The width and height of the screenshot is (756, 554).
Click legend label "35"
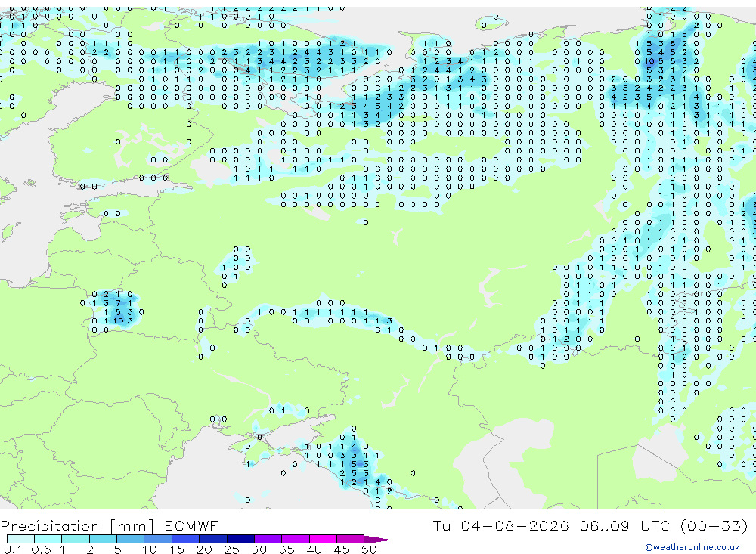pyautogui.click(x=287, y=549)
